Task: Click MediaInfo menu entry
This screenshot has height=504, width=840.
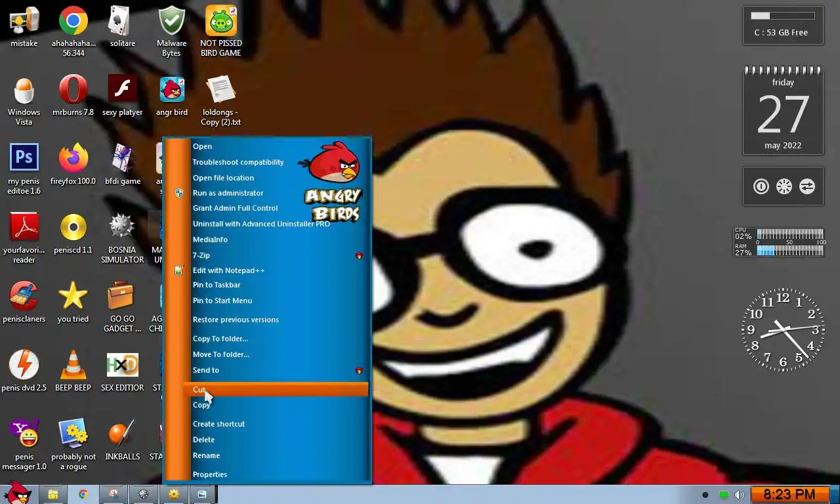Action: (x=276, y=240)
